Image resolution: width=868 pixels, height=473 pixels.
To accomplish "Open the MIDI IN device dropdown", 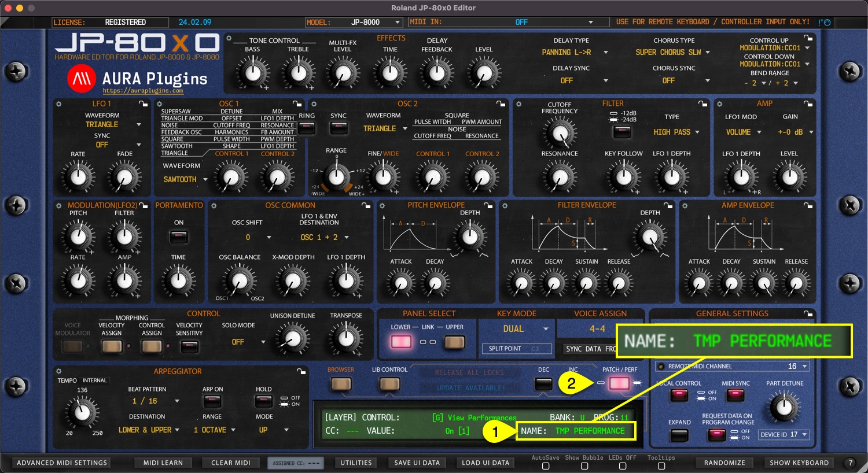I will coord(508,22).
